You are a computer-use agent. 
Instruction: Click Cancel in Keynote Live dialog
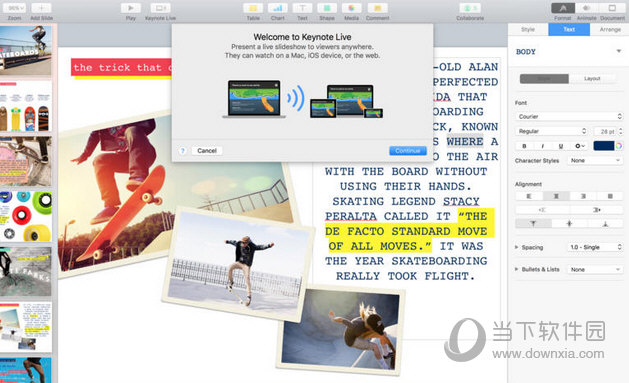click(207, 151)
